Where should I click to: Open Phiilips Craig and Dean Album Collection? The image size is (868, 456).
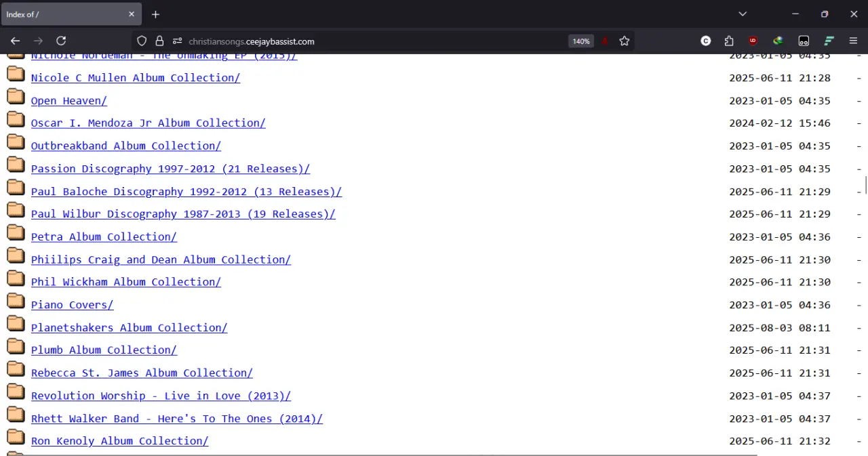pyautogui.click(x=161, y=260)
